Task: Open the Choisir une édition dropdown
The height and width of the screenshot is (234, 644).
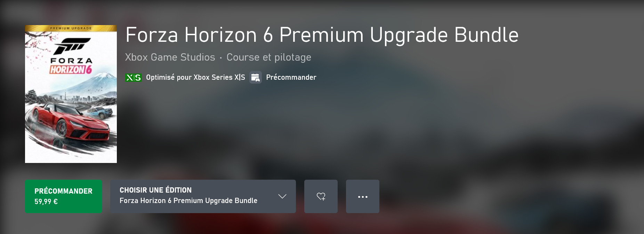Action: click(x=203, y=196)
